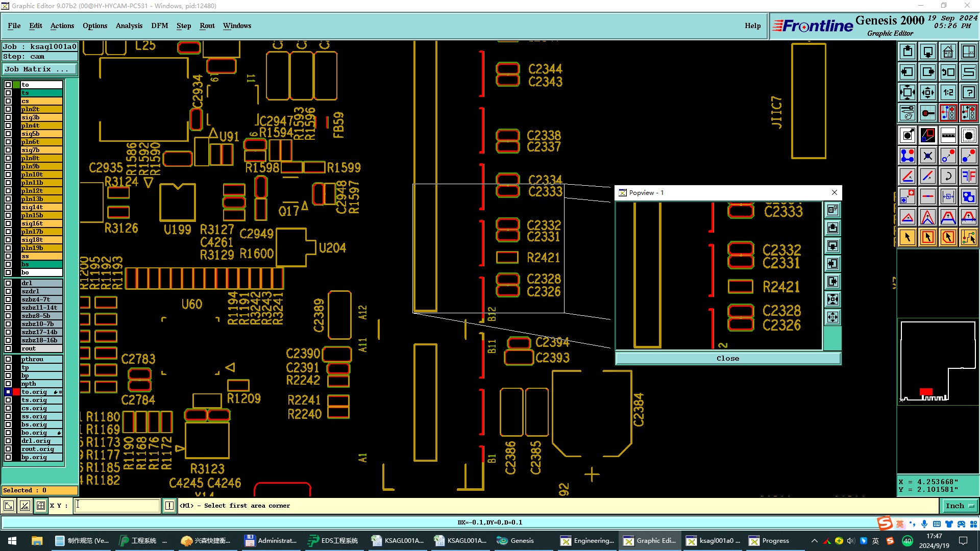The width and height of the screenshot is (980, 551).
Task: Click the X Y coordinate input field
Action: pos(117,506)
